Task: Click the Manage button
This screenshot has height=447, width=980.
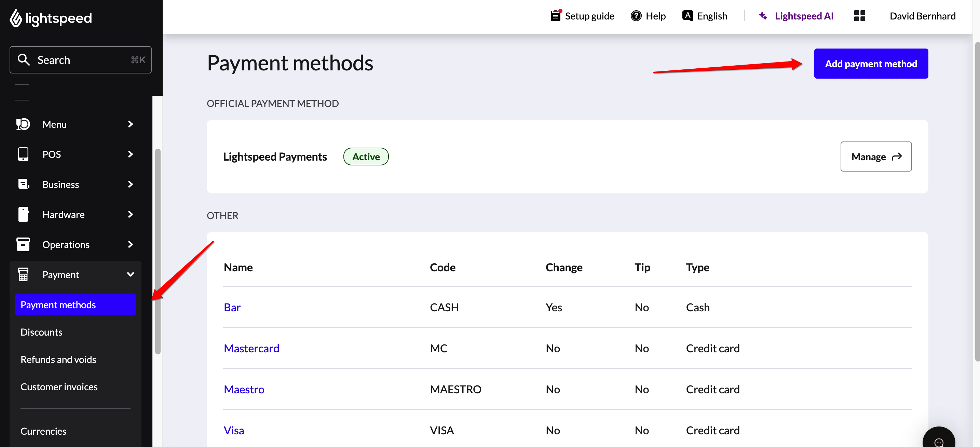Action: pyautogui.click(x=876, y=157)
